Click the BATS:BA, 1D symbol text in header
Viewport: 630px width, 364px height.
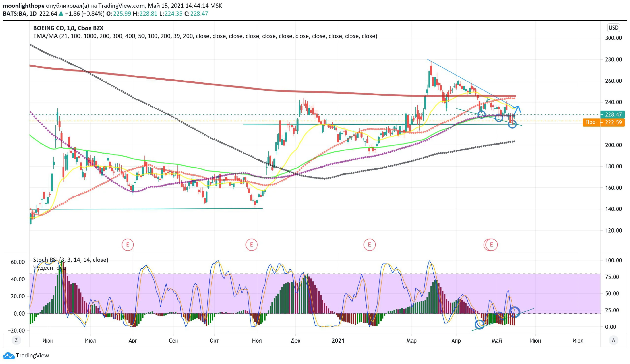(x=20, y=14)
